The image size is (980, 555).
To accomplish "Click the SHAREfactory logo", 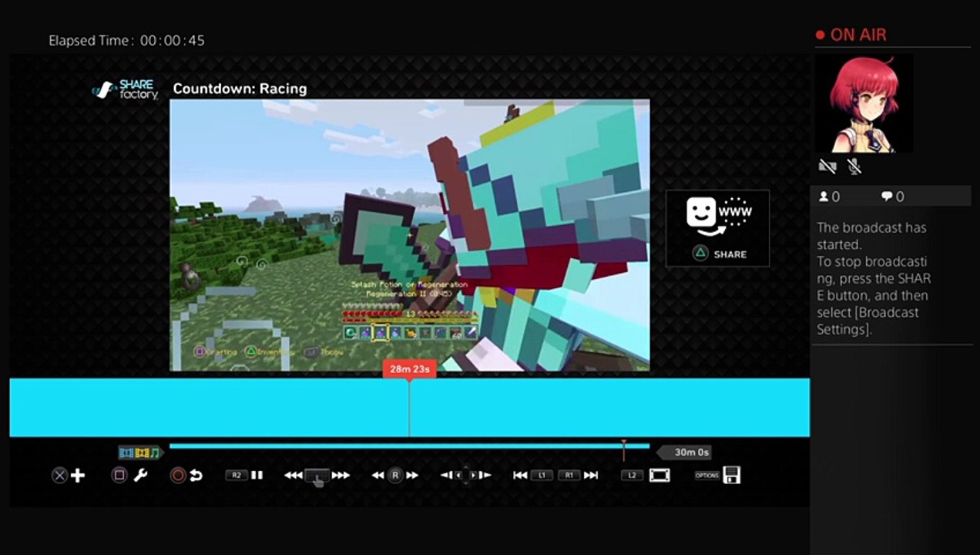I will (x=126, y=90).
